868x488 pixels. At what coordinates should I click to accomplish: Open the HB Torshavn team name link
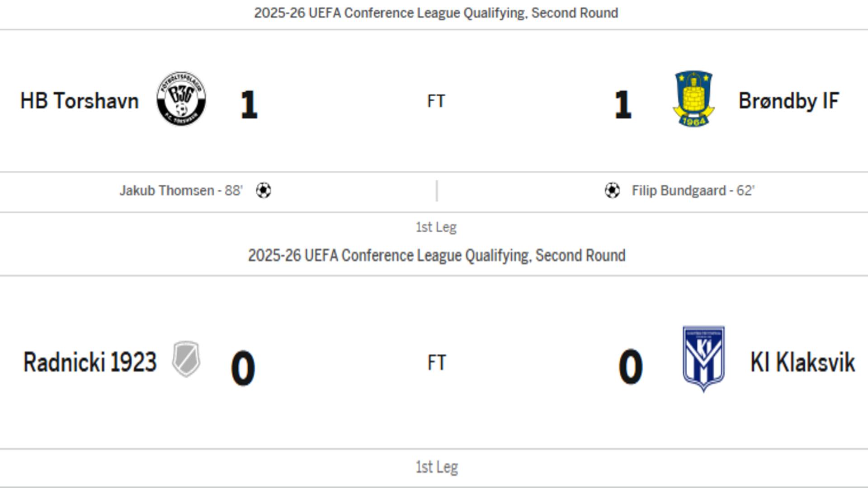80,101
